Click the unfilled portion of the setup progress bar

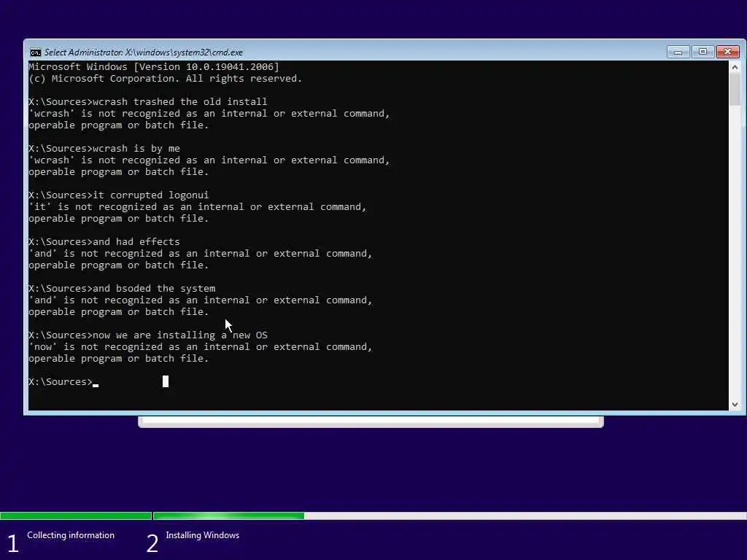click(x=525, y=516)
